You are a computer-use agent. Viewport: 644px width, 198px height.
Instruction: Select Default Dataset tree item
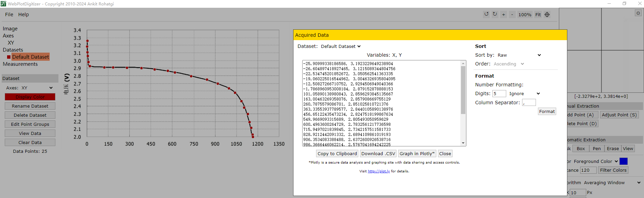(x=30, y=57)
